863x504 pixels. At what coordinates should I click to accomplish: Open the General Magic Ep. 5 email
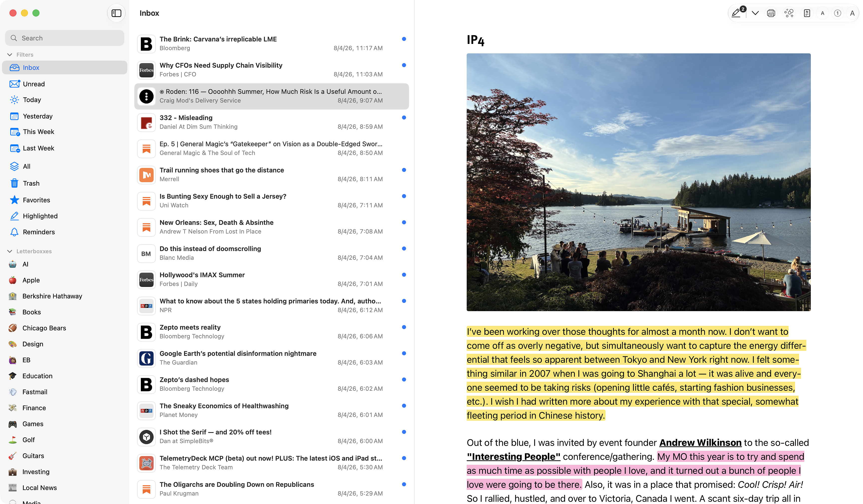click(272, 148)
